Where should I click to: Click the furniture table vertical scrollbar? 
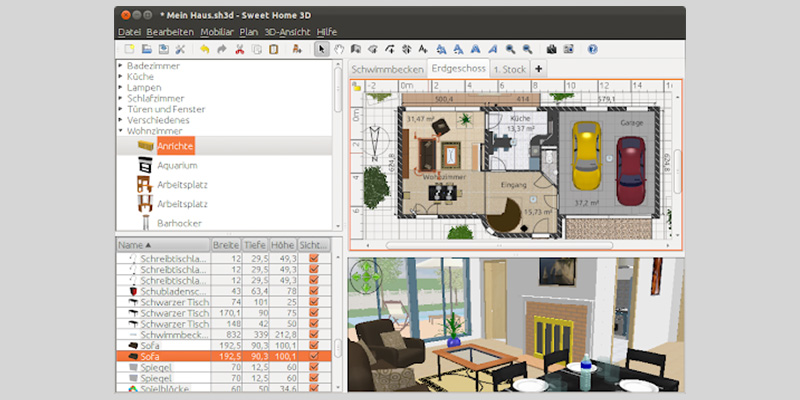point(338,348)
